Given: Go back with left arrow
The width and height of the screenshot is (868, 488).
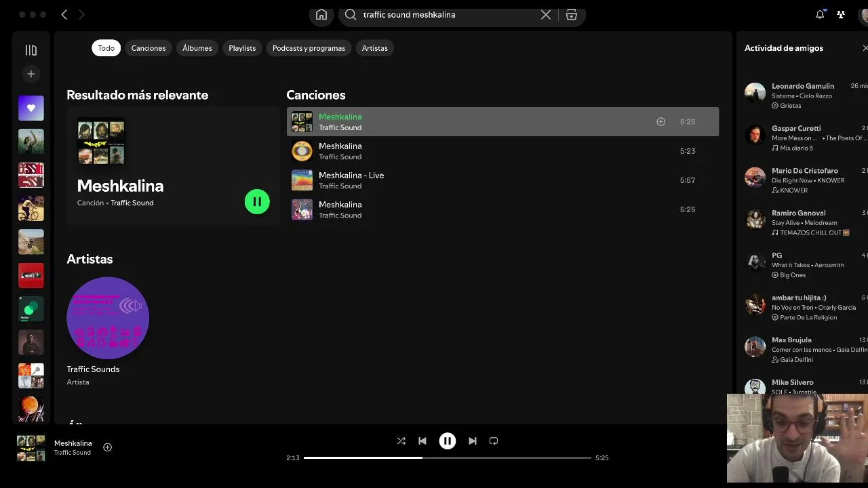Looking at the screenshot, I should click(x=64, y=14).
